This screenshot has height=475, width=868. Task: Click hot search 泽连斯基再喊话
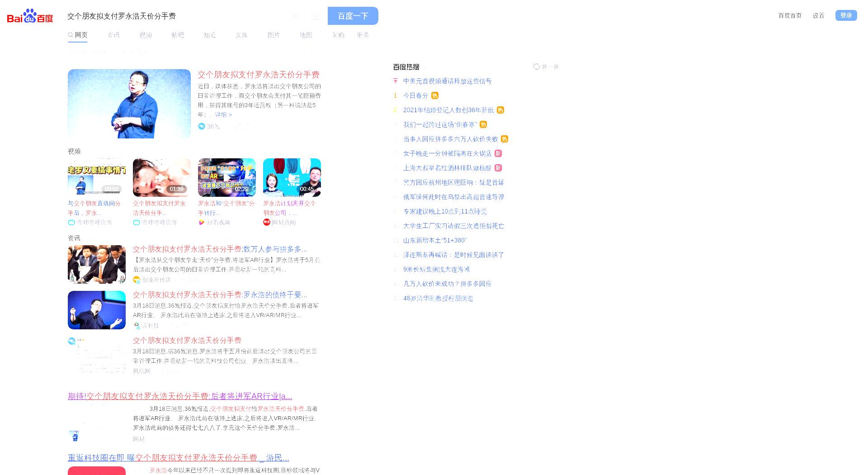[453, 255]
